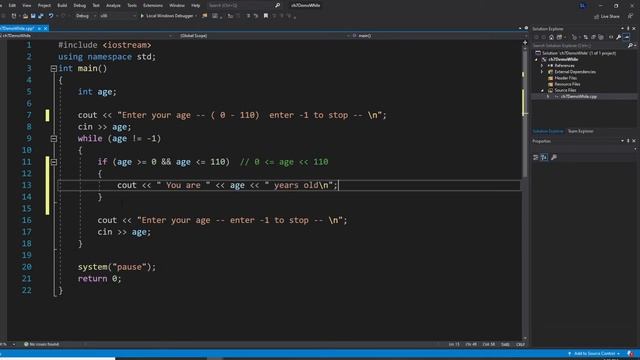Click the Live Share button

[x=607, y=16]
